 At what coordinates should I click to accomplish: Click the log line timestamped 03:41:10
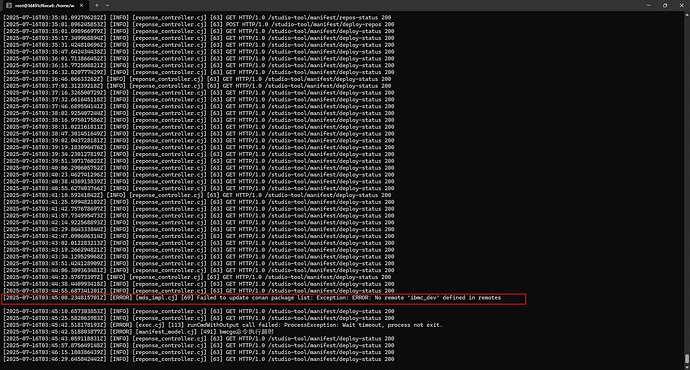pyautogui.click(x=197, y=195)
